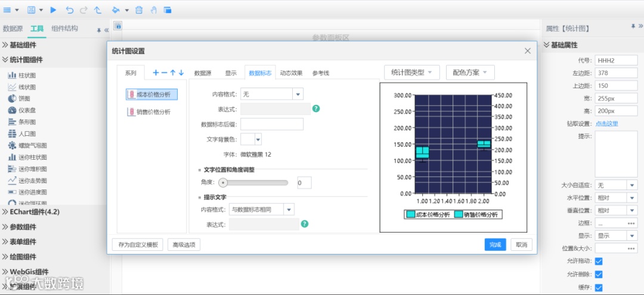Pin the 属性 properties panel
This screenshot has height=295, width=644.
point(633,26)
